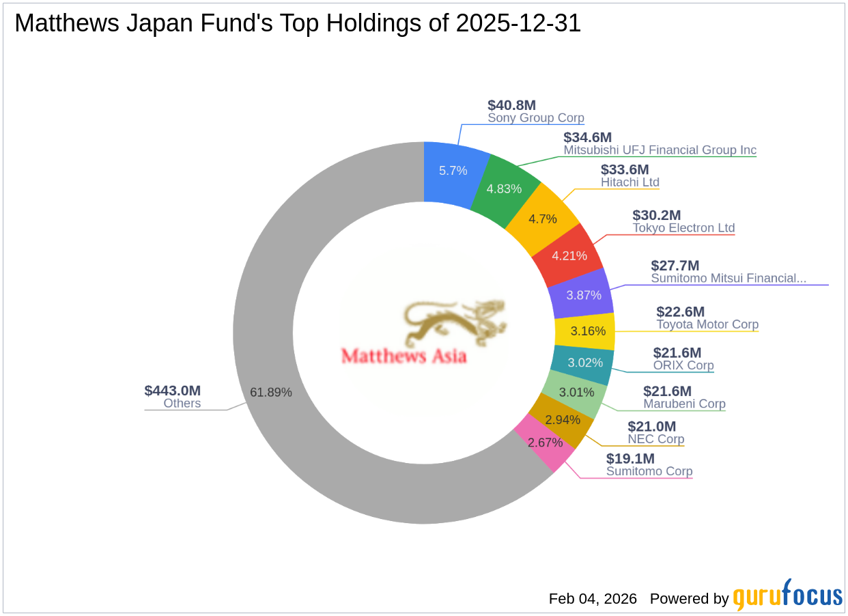
Task: Click the ORIX Corp teal segment
Action: (x=584, y=363)
